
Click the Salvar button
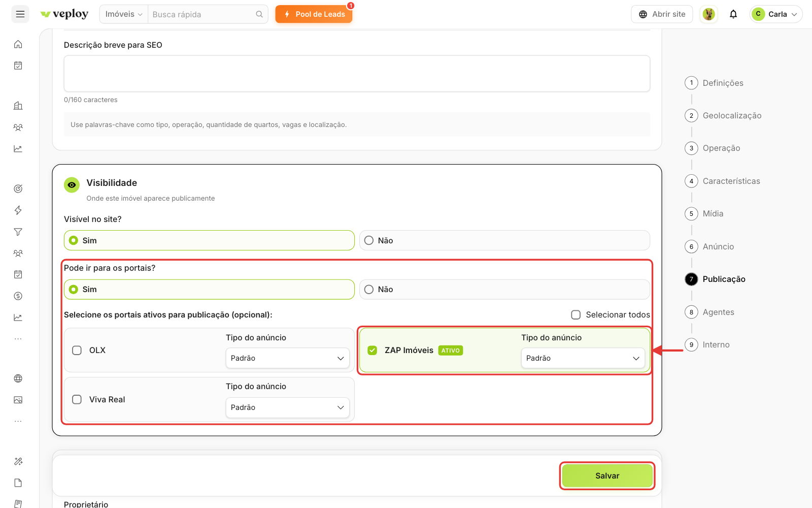[607, 476]
